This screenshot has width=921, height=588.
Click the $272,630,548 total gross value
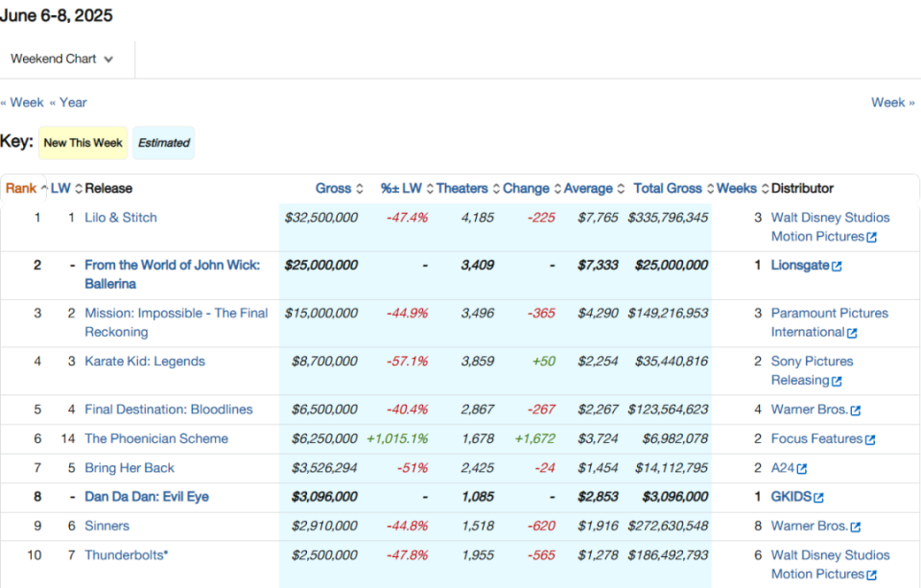pos(668,526)
